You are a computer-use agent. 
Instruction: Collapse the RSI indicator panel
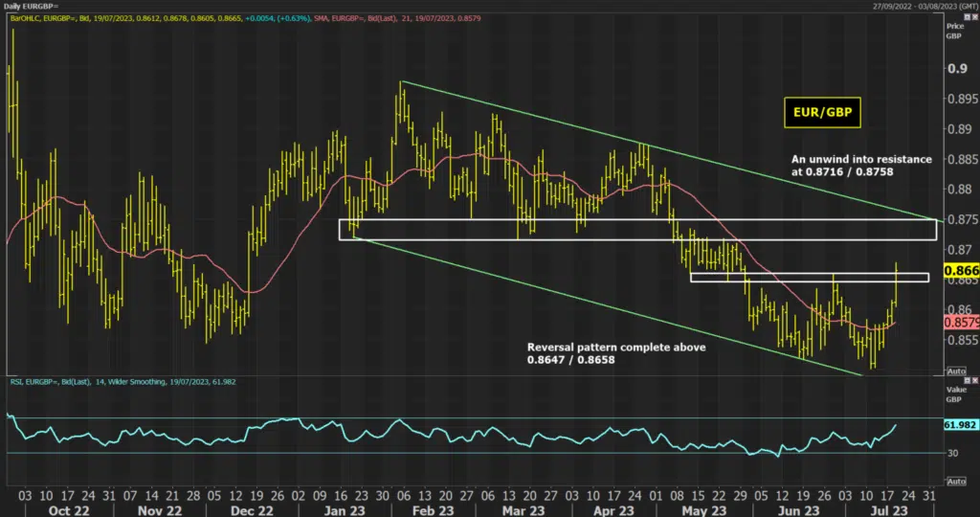coord(968,380)
